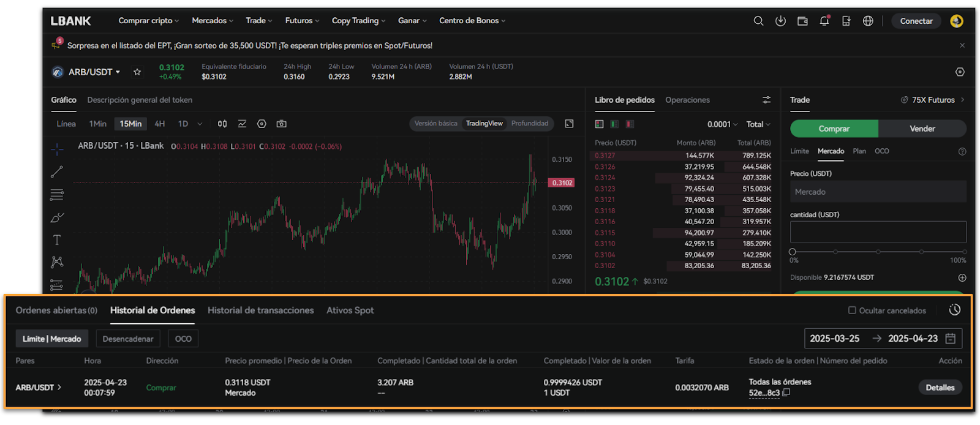Click the user avatar icon
The width and height of the screenshot is (980, 425).
click(957, 21)
